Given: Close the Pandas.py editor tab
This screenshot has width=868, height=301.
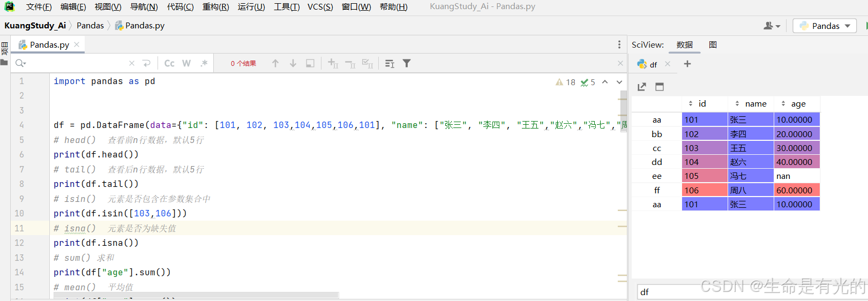Looking at the screenshot, I should pos(77,44).
